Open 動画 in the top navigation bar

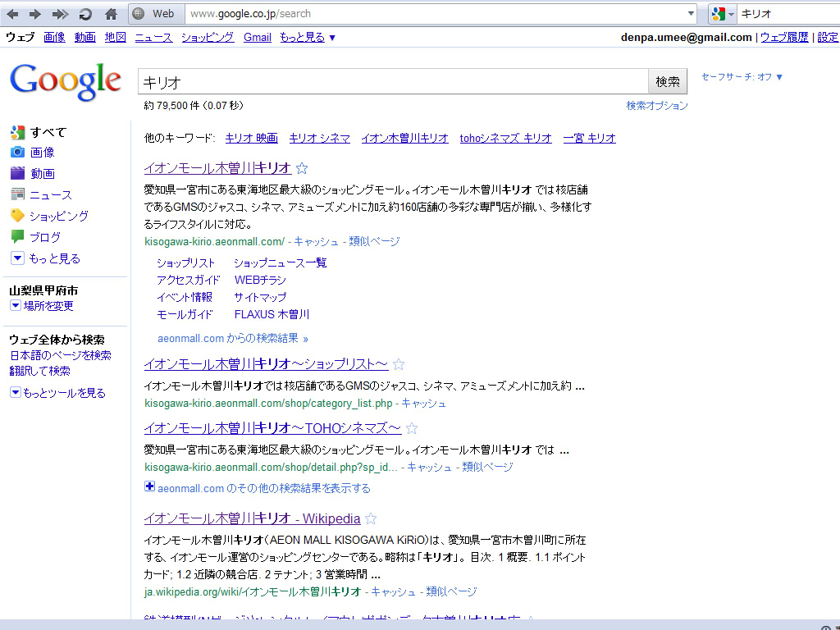84,38
